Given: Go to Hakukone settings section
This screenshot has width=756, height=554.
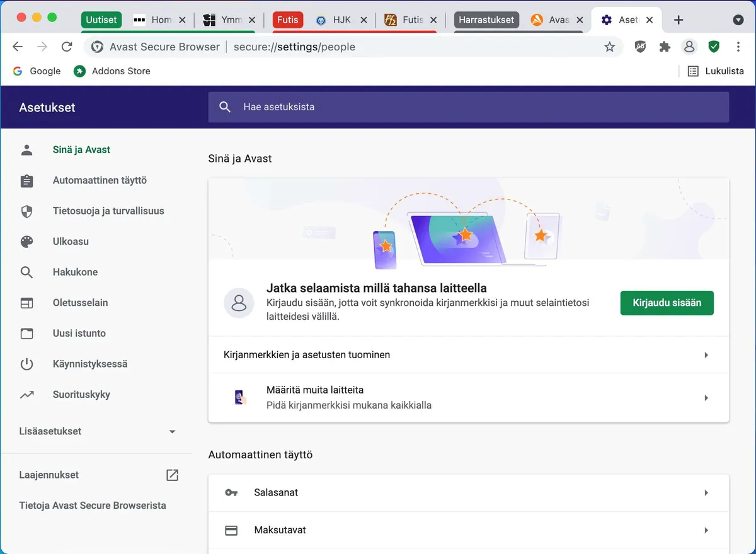Looking at the screenshot, I should coord(75,273).
